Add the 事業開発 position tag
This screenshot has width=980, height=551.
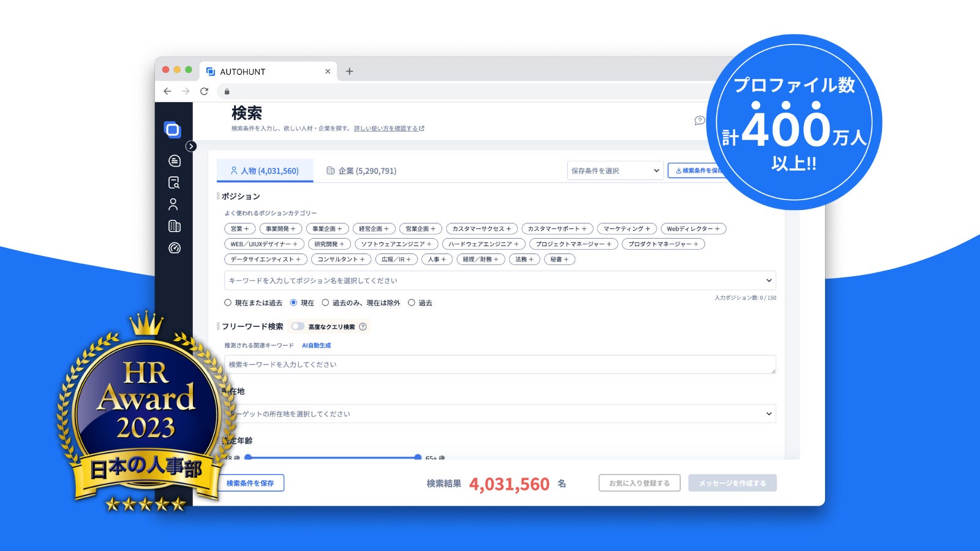[x=281, y=229]
